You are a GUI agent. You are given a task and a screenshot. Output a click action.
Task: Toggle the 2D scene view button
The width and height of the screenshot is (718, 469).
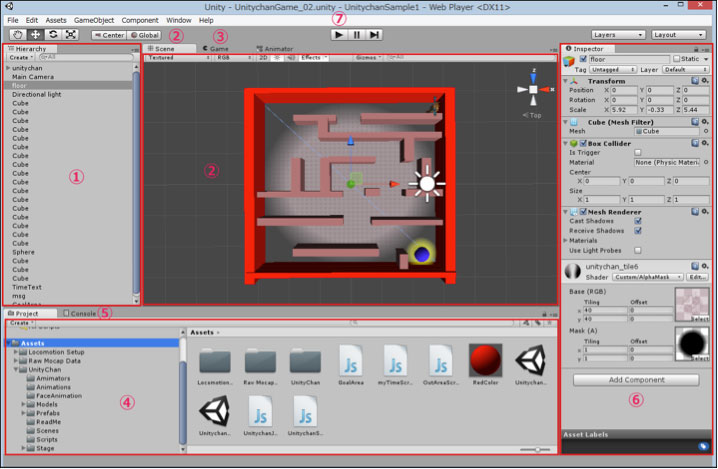pos(263,58)
